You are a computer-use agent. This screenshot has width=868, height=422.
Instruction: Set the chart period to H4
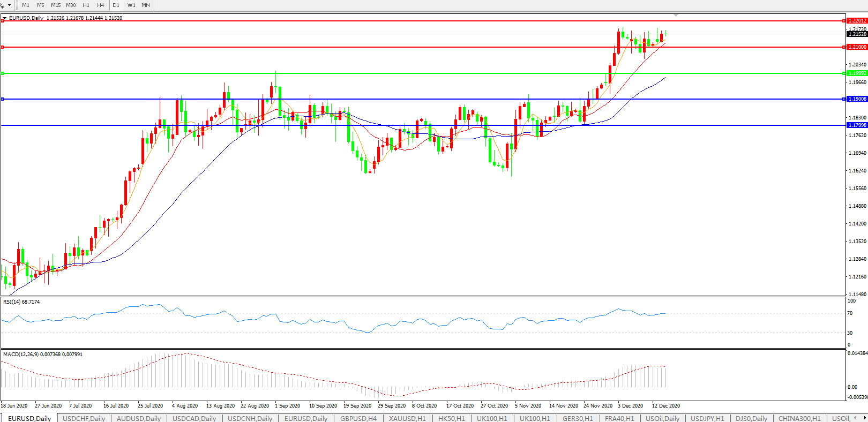click(x=100, y=5)
